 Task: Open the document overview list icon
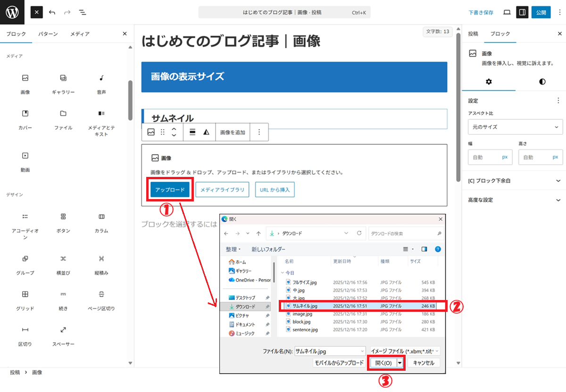click(x=82, y=12)
